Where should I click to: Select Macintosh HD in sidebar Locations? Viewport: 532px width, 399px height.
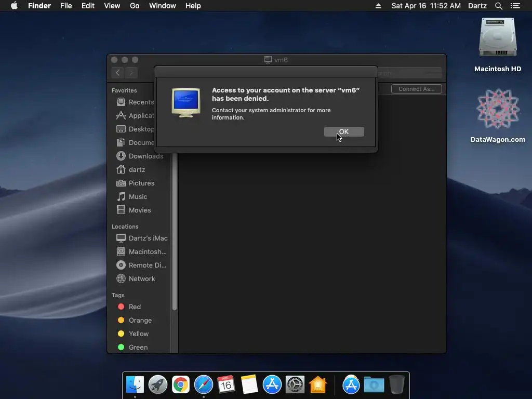click(141, 252)
